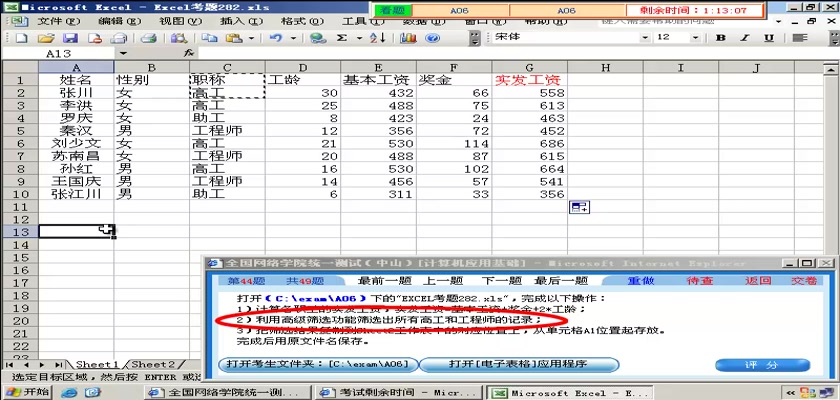Apply bold with the B icon
840x400 pixels.
[721, 37]
